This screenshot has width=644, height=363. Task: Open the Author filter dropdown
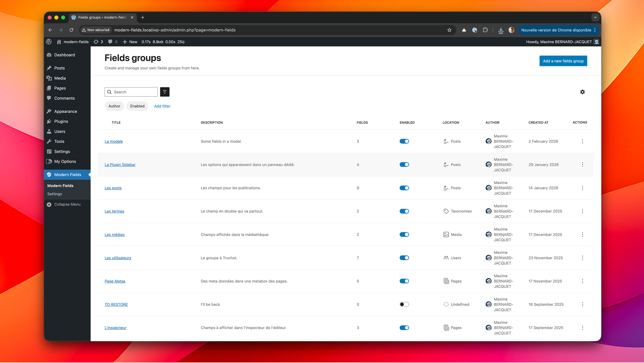click(x=114, y=106)
